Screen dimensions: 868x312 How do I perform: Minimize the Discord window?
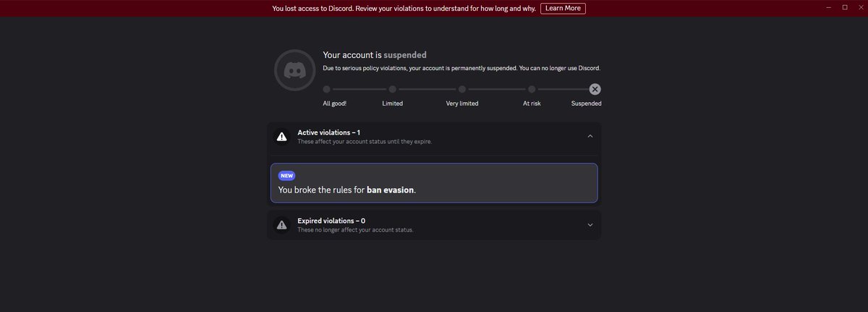point(828,7)
